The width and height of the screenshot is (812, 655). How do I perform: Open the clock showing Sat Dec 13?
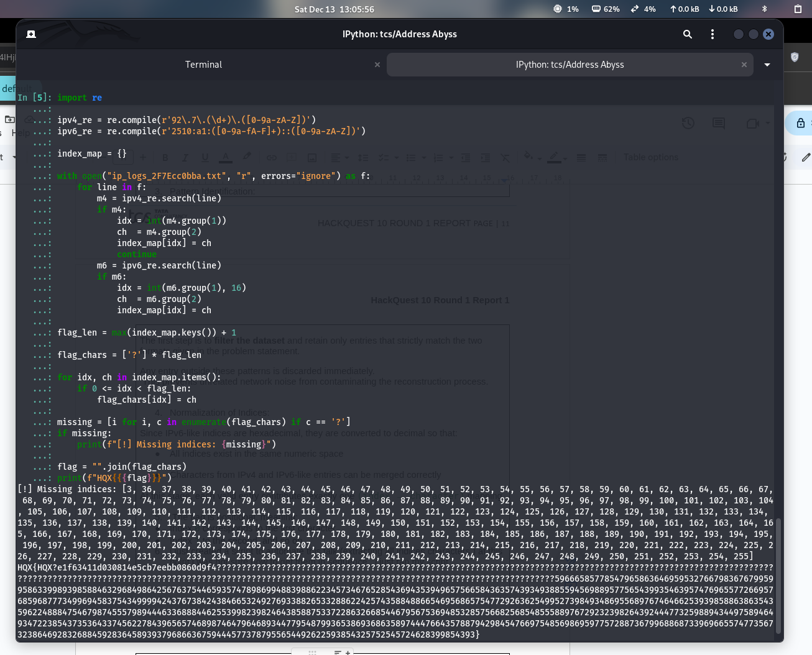[334, 9]
